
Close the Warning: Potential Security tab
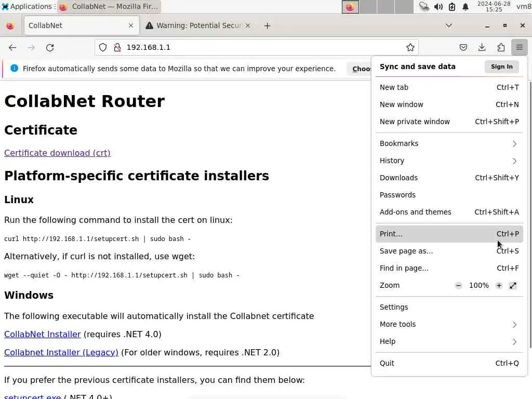click(248, 25)
